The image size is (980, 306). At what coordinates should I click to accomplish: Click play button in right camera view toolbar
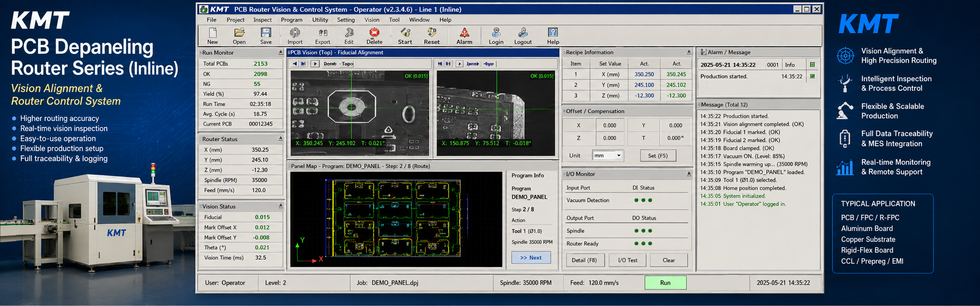[459, 64]
